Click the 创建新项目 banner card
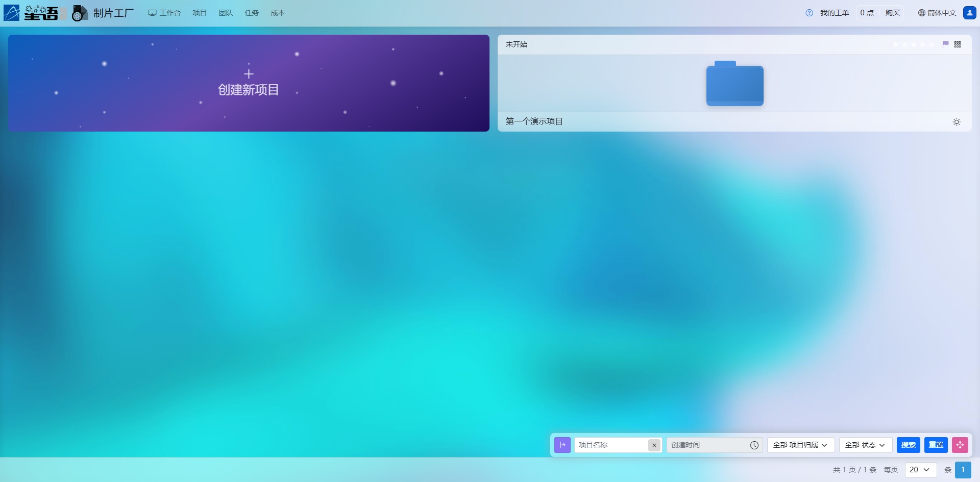This screenshot has width=980, height=482. tap(249, 83)
